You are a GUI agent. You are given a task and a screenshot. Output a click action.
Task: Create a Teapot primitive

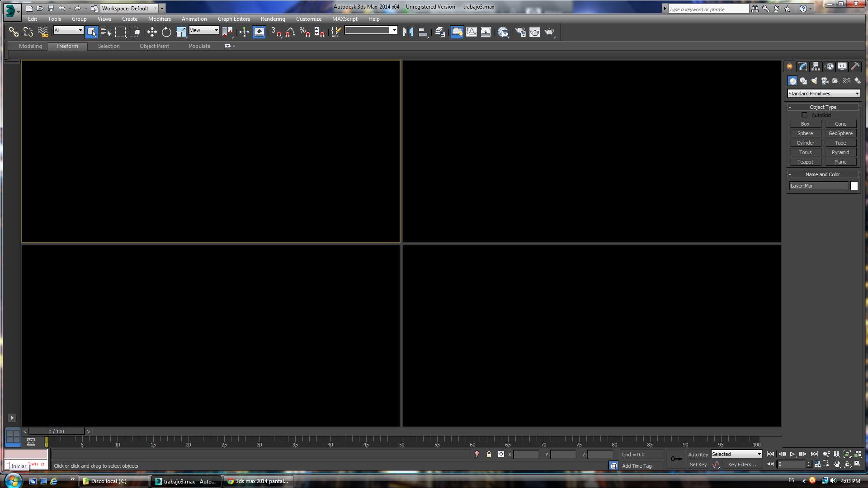tap(805, 162)
